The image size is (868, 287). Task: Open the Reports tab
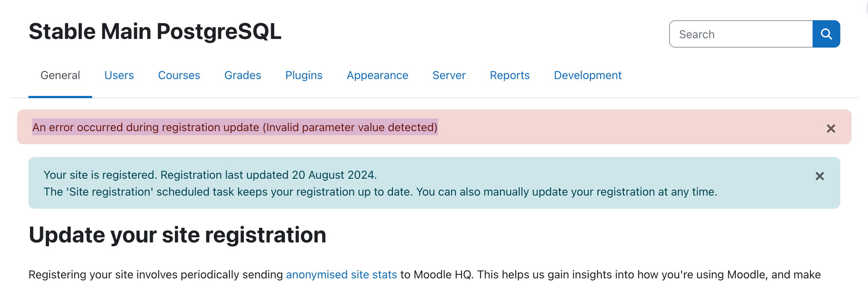(x=510, y=75)
